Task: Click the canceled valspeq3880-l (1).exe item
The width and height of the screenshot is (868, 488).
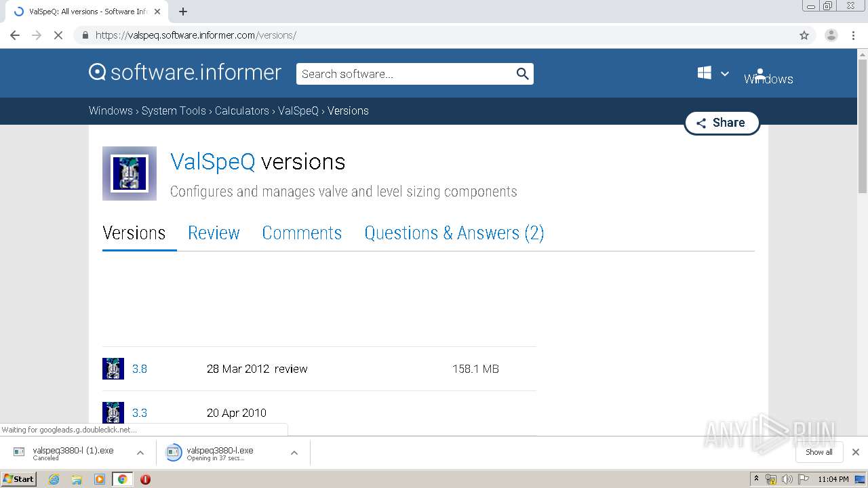Action: (x=73, y=453)
